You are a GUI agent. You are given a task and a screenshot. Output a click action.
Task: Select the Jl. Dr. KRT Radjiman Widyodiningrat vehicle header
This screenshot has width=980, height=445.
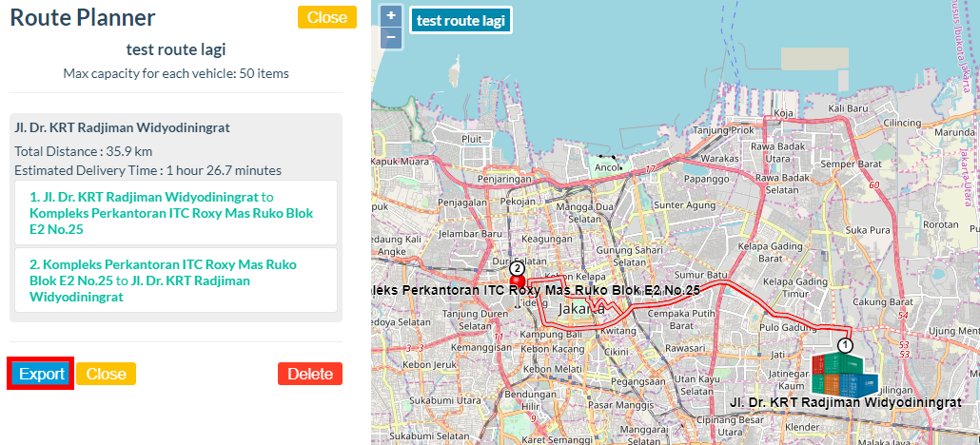tap(122, 126)
